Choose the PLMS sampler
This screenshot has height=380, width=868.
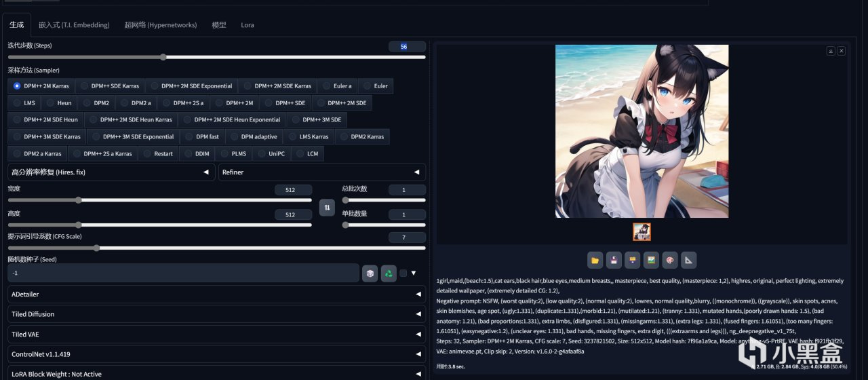point(233,154)
